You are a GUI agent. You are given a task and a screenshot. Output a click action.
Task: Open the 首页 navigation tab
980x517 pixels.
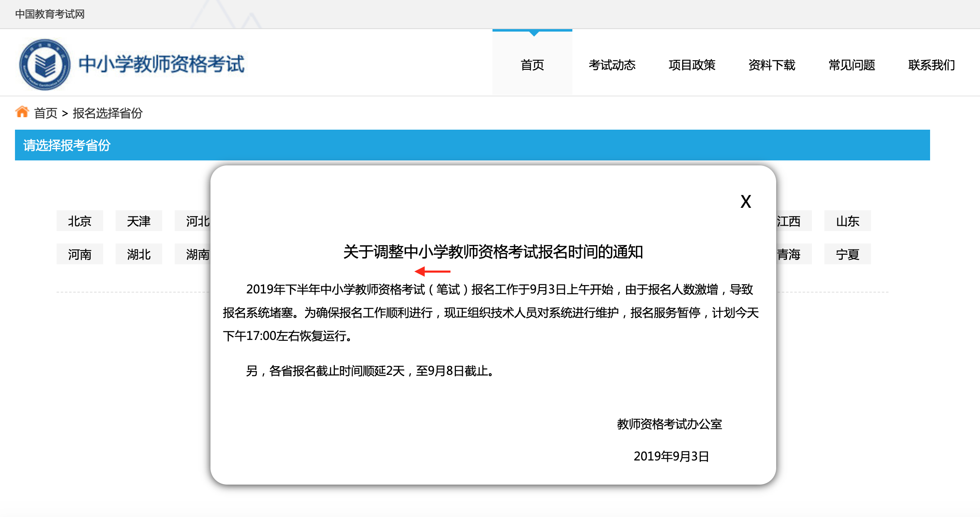pyautogui.click(x=532, y=65)
